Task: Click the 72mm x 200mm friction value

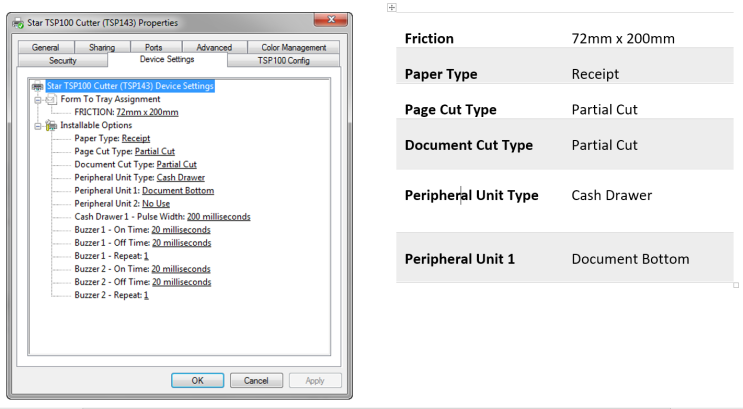Action: click(147, 113)
